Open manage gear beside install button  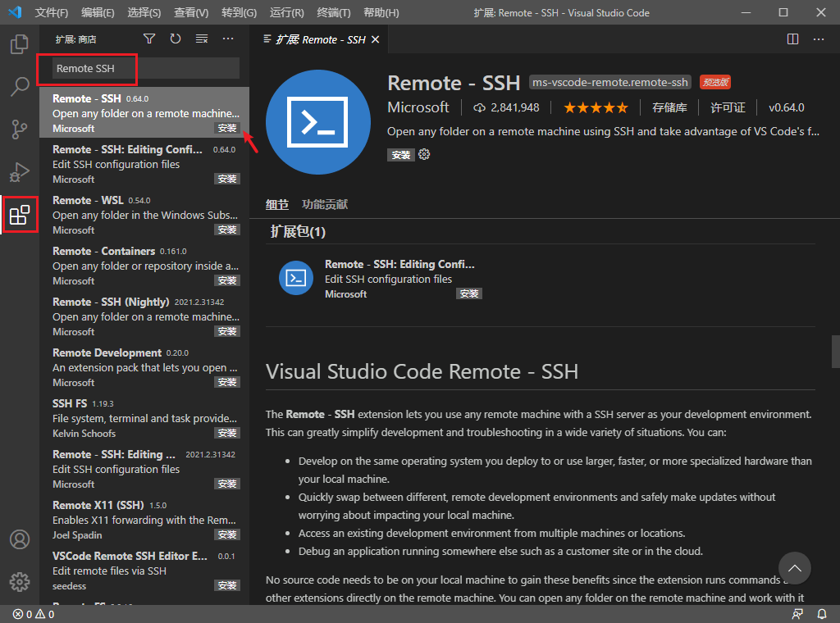tap(424, 155)
